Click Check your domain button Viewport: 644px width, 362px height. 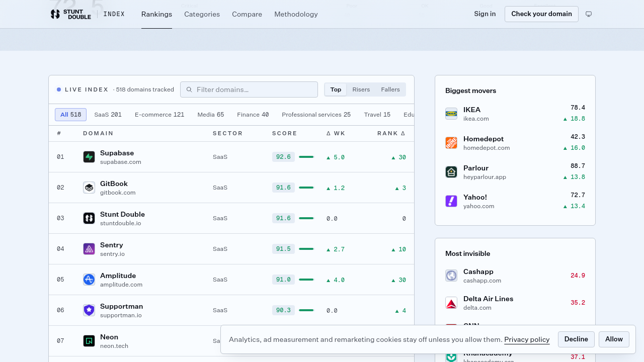(x=541, y=14)
